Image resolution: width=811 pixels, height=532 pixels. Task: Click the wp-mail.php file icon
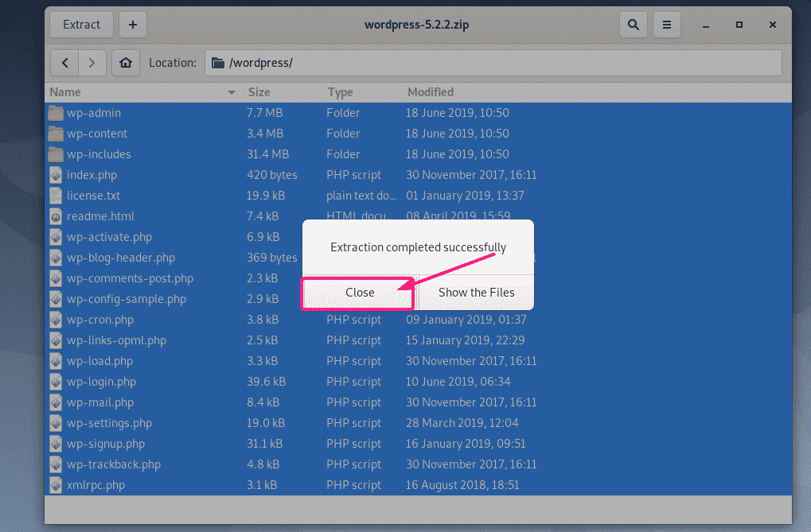pos(56,402)
